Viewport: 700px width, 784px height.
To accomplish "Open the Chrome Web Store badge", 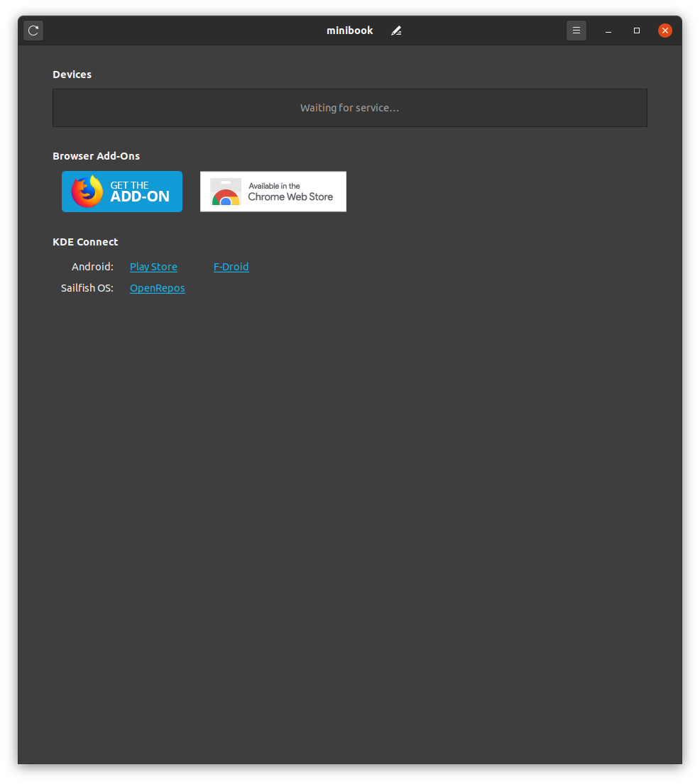I will click(273, 192).
